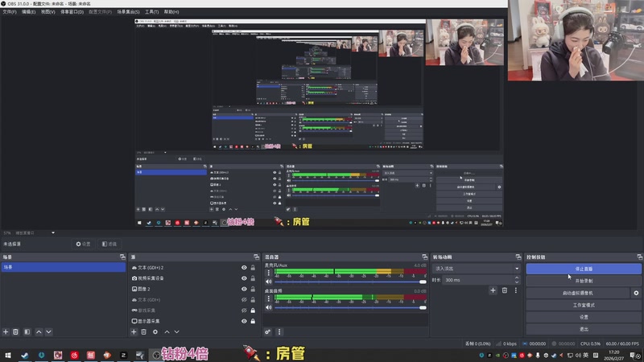Delete selected scene with trash icon in 场景 panel
This screenshot has height=362, width=644.
(x=15, y=331)
